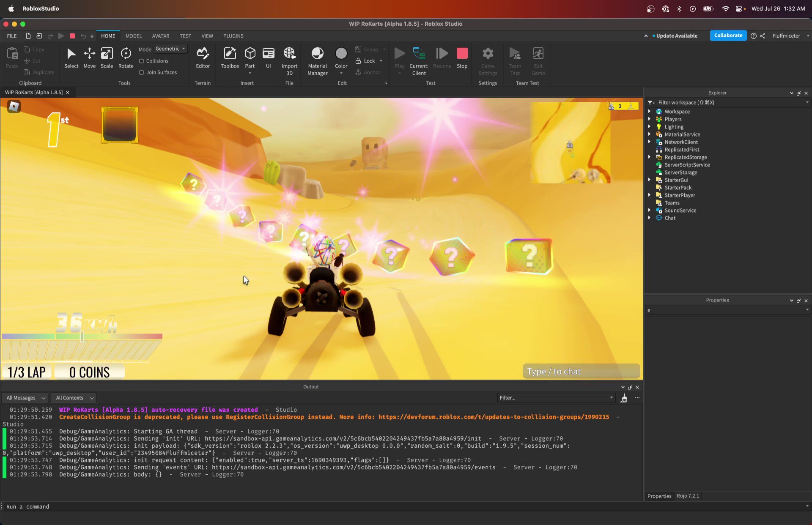
Task: Click the help question mark icon
Action: [753, 36]
